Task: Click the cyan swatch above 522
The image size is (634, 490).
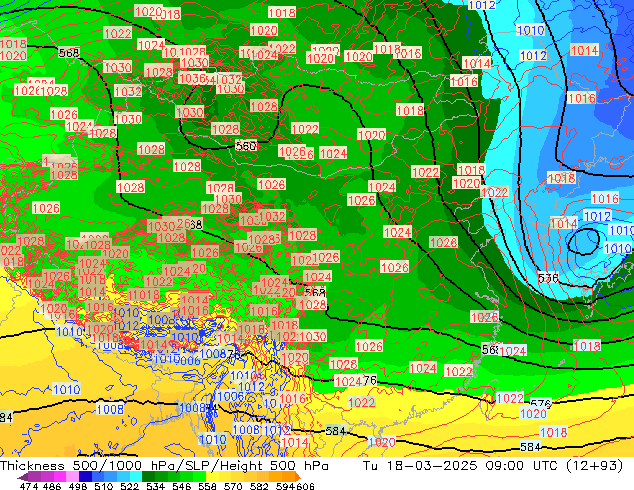Action: click(x=136, y=476)
